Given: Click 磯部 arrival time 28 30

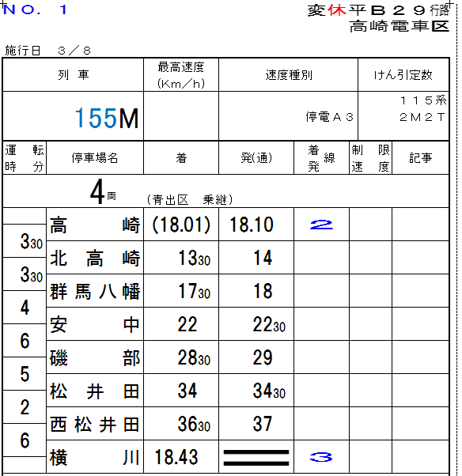Looking at the screenshot, I should click(194, 357).
